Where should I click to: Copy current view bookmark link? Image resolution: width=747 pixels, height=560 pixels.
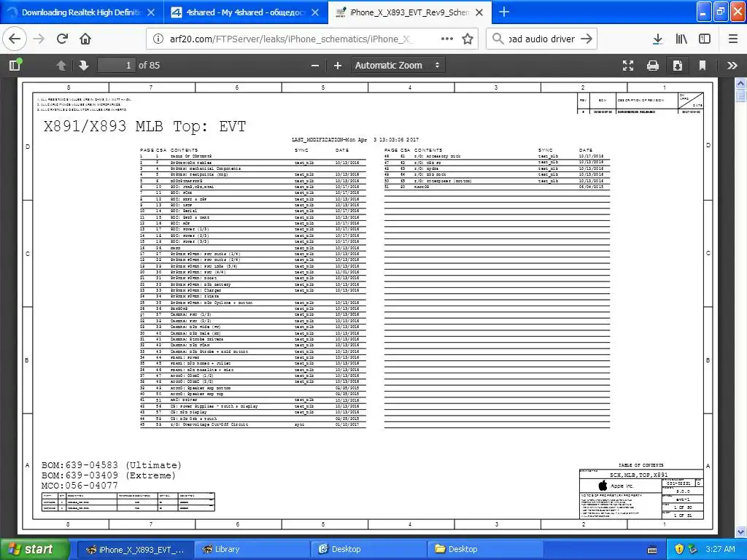coord(703,65)
